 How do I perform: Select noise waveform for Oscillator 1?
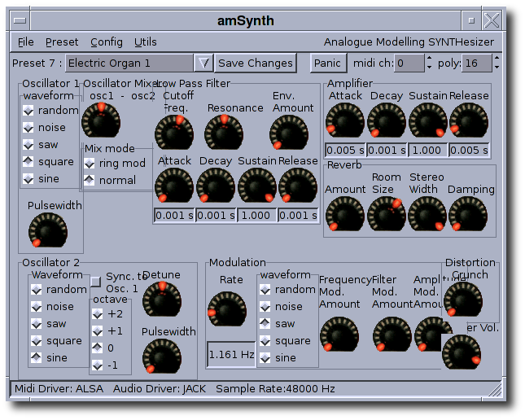44,127
